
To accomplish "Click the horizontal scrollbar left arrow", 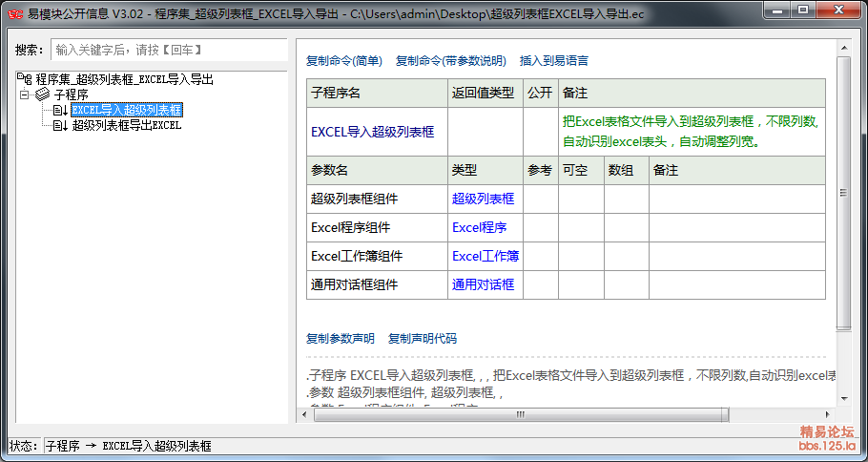I will pyautogui.click(x=304, y=414).
